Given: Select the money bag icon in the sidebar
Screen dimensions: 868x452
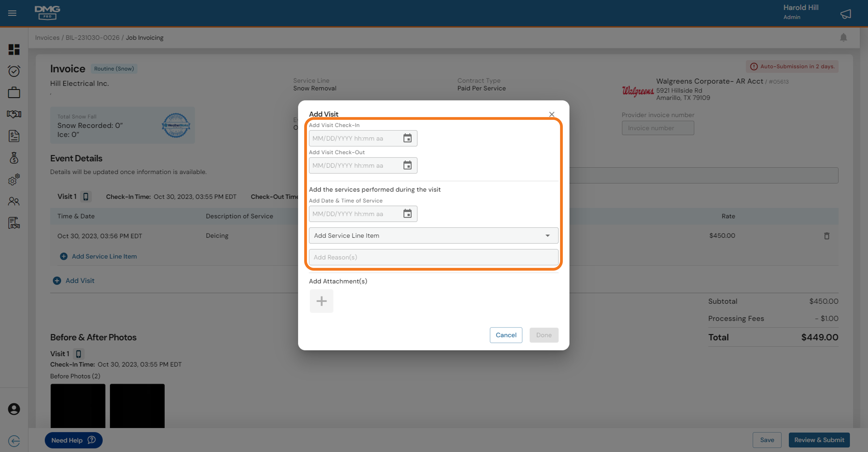Looking at the screenshot, I should point(14,158).
